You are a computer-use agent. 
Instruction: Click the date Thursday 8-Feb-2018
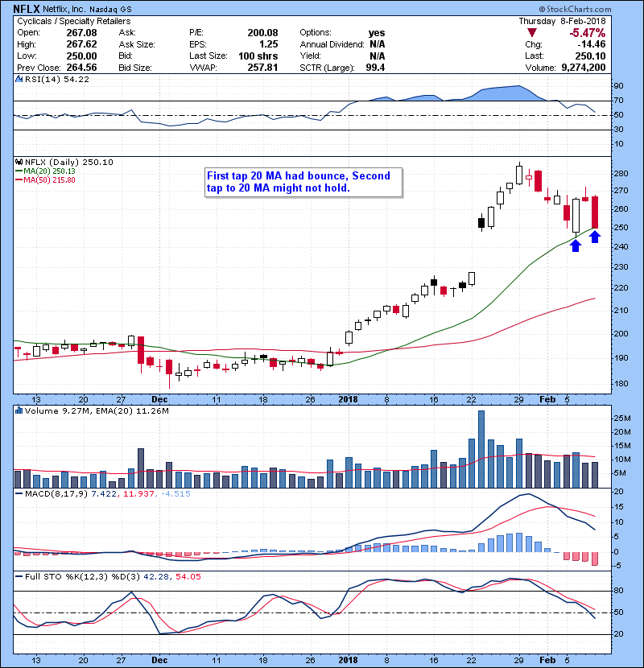point(562,21)
